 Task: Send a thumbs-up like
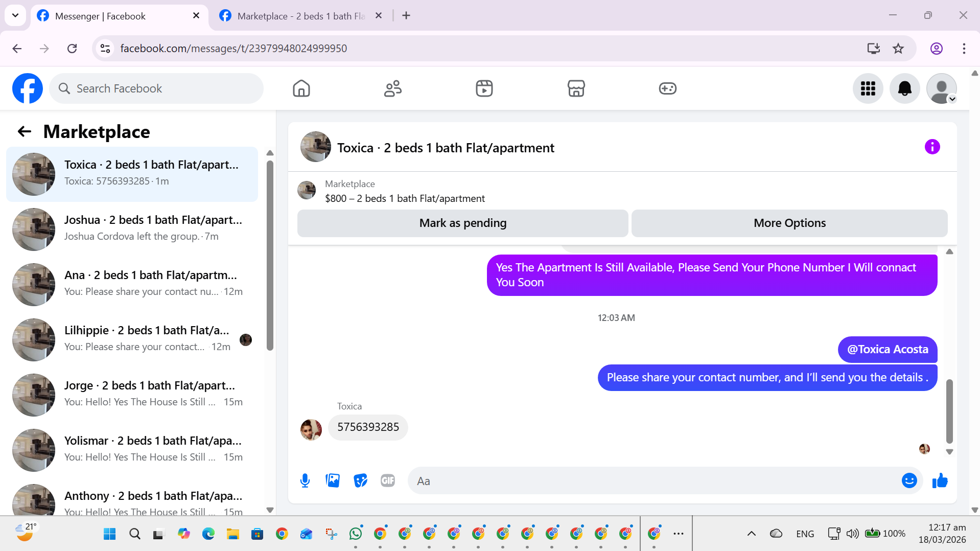(940, 481)
